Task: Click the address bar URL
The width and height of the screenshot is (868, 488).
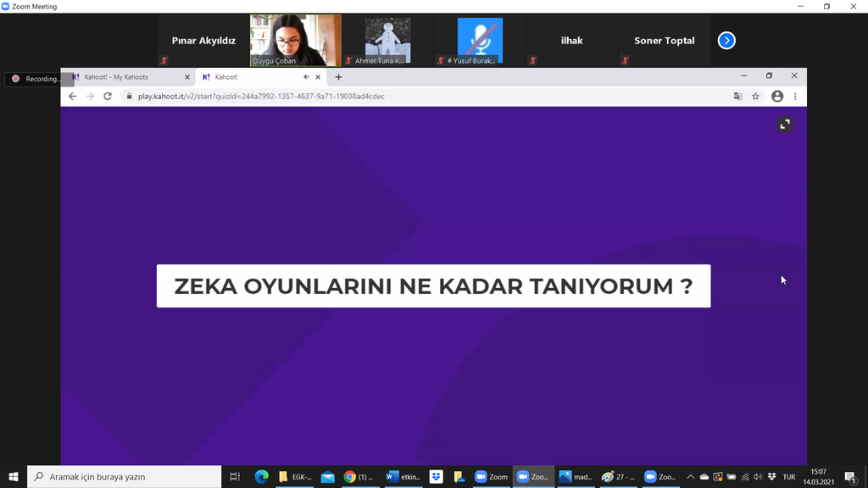Action: point(261,97)
